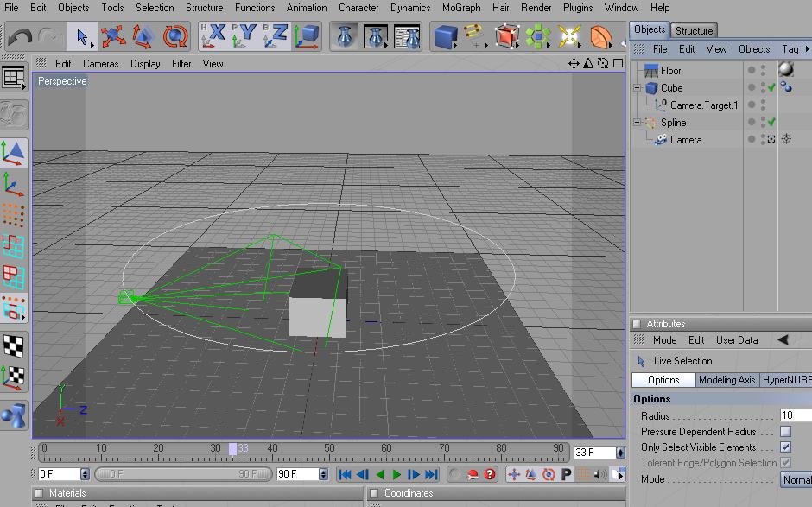Viewport: 812px width, 507px height.
Task: Open the Render Settings icon
Action: click(x=407, y=36)
